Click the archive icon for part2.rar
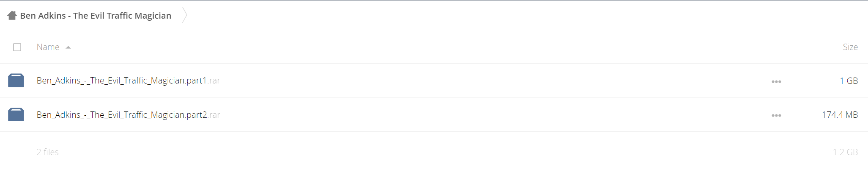 (16, 114)
